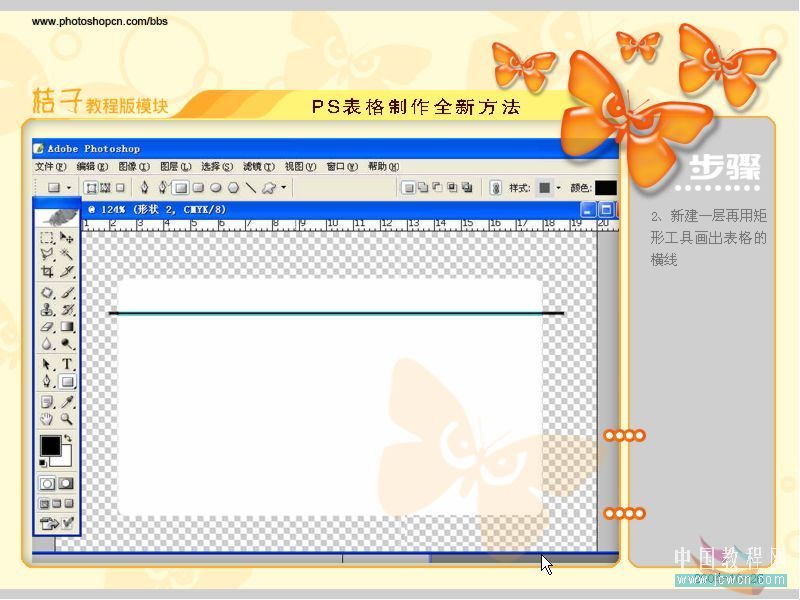The width and height of the screenshot is (800, 600).
Task: Switch to Quick Mask mode
Action: coord(66,483)
